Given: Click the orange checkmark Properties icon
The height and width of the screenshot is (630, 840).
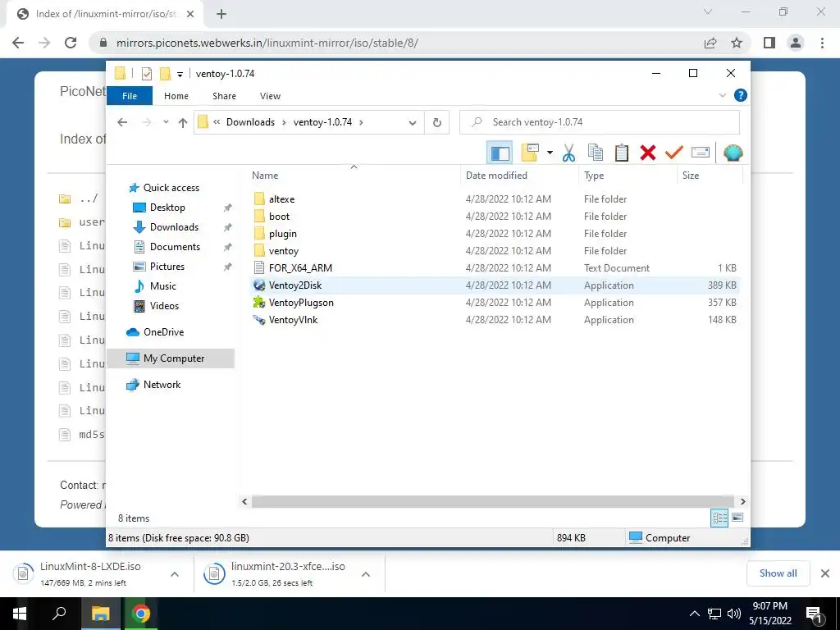Looking at the screenshot, I should click(673, 153).
